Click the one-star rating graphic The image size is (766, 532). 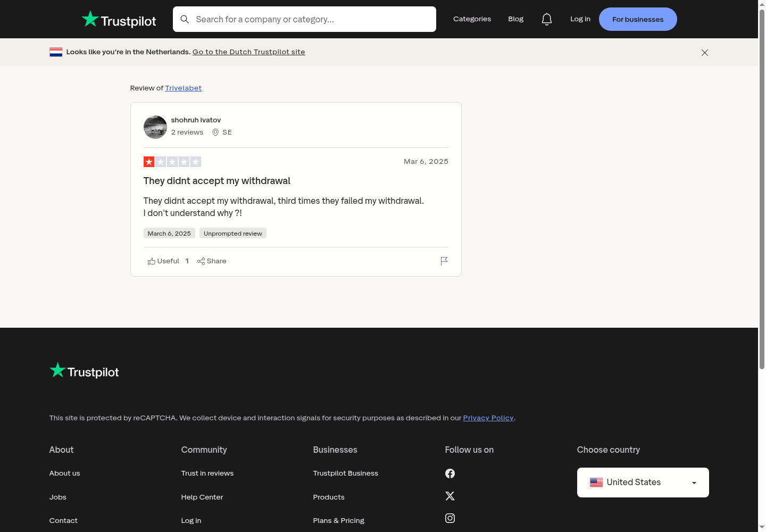172,162
